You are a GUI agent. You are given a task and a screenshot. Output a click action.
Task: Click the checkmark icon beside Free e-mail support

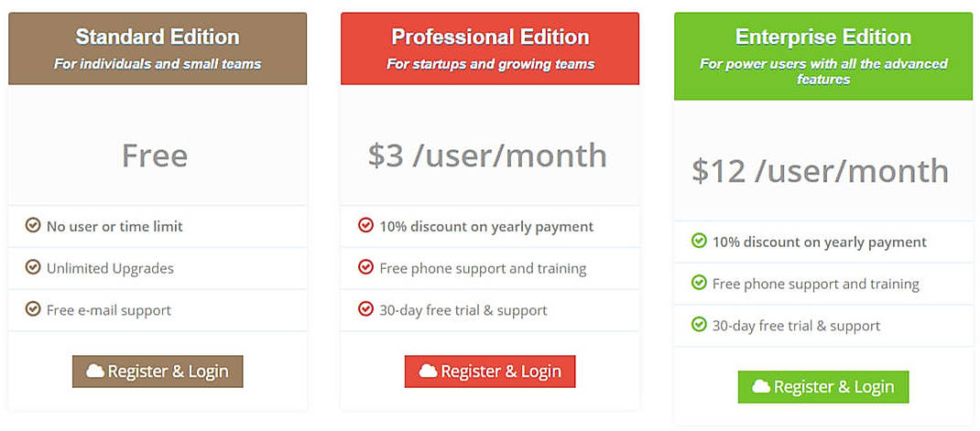[33, 309]
